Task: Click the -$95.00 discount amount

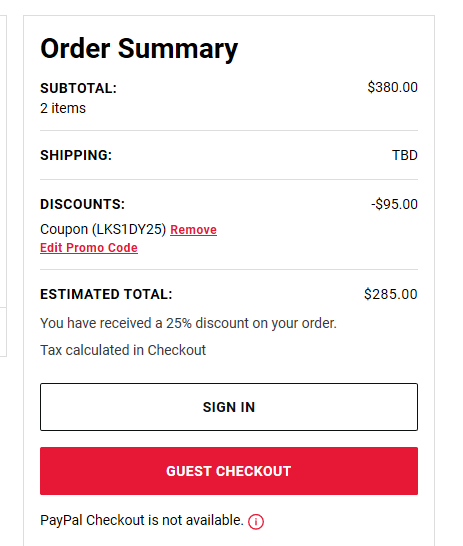Action: [x=394, y=204]
